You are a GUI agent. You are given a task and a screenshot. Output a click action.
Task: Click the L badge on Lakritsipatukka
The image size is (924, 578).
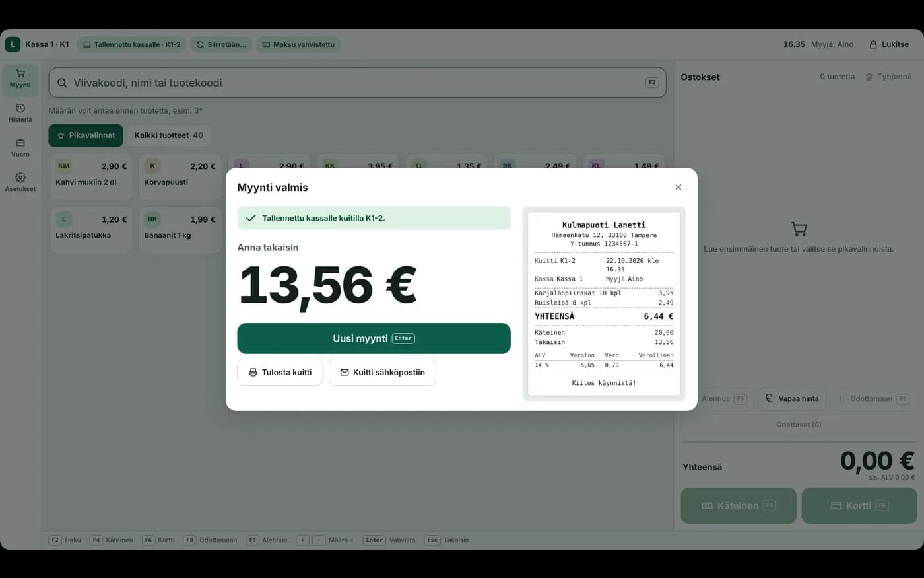tap(63, 219)
